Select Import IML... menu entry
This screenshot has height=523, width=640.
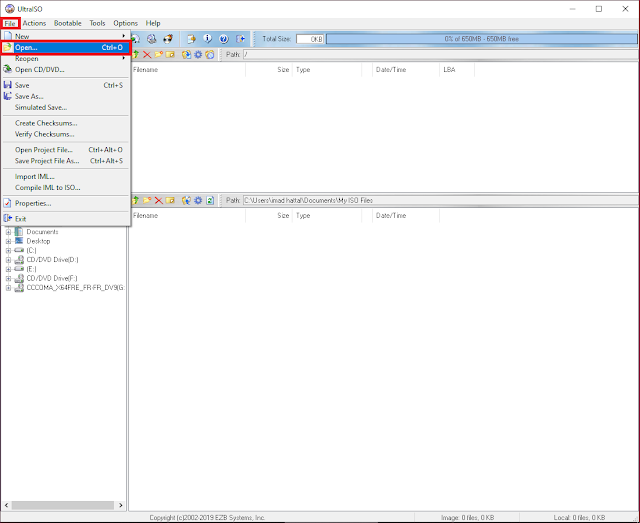click(x=65, y=176)
